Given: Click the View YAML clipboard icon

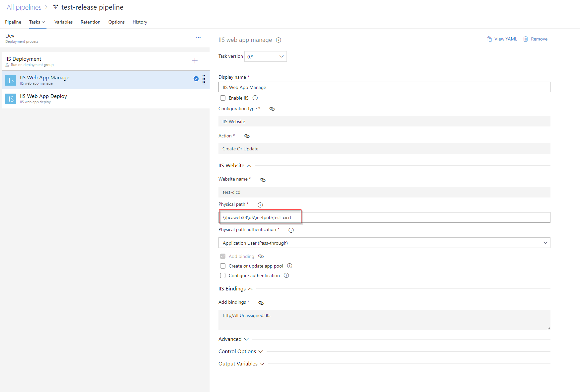Looking at the screenshot, I should click(489, 39).
